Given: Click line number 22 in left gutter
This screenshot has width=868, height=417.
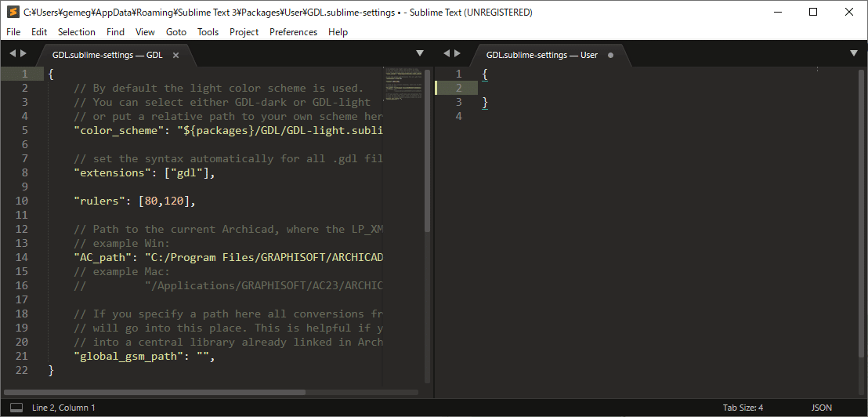Looking at the screenshot, I should (x=22, y=371).
